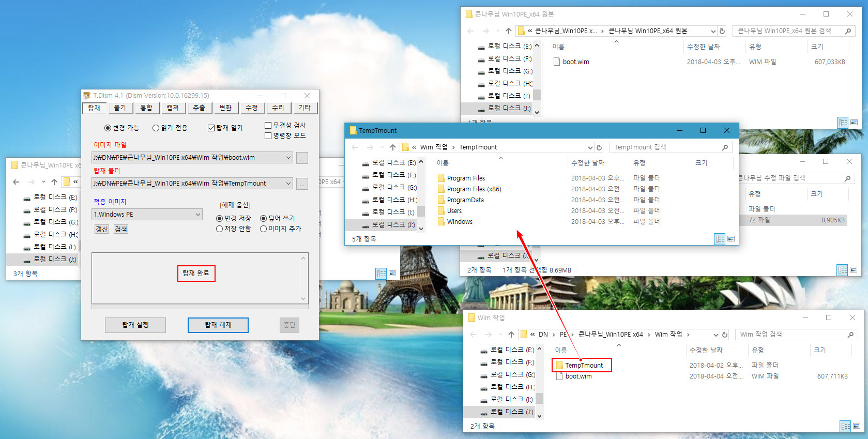Select the boot.wim file icon in 원본 window
The width and height of the screenshot is (868, 439).
pyautogui.click(x=557, y=62)
